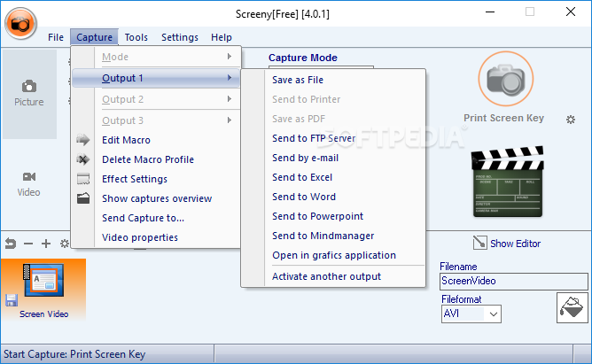Viewport: 592px width, 364px height.
Task: Select Send to Excel
Action: (302, 177)
